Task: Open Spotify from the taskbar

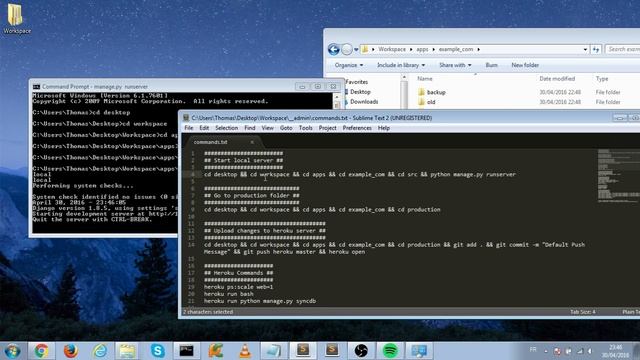Action: (390, 351)
